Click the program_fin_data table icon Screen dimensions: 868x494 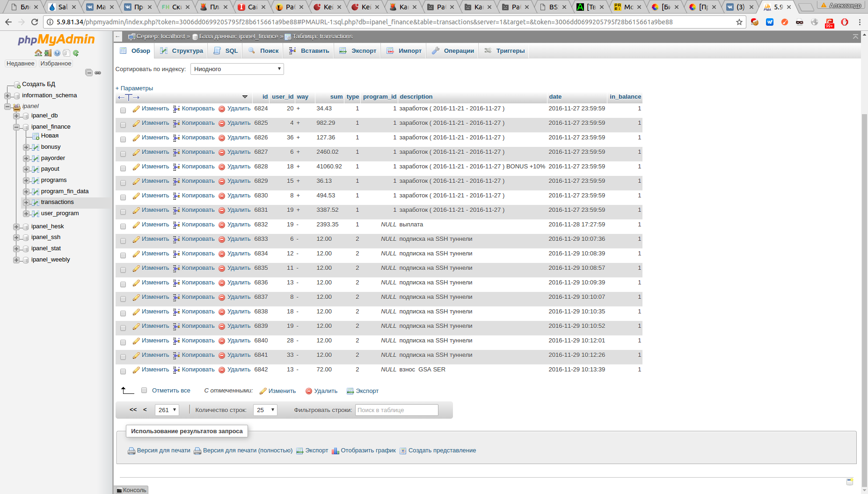[x=36, y=191]
